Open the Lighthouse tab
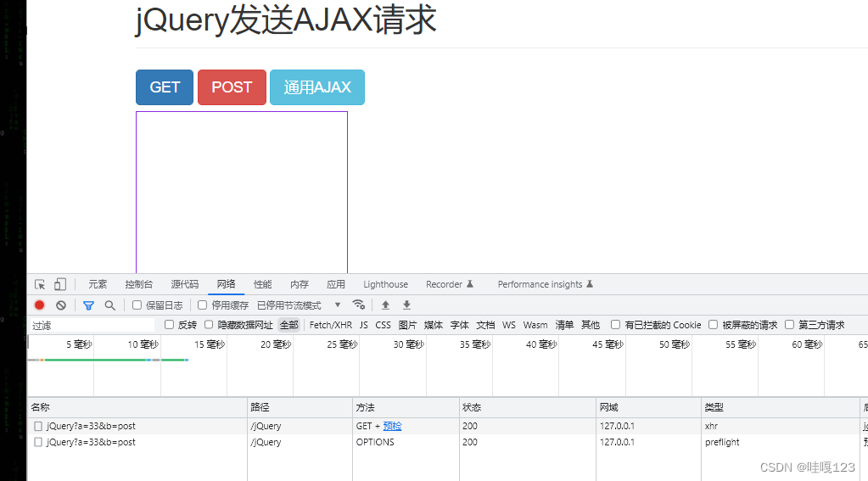This screenshot has height=481, width=868. 386,284
